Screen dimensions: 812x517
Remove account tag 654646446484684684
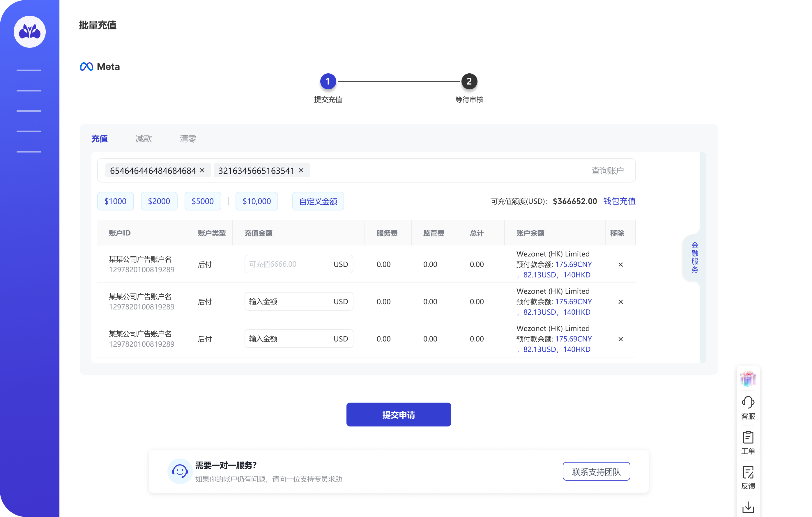click(202, 170)
